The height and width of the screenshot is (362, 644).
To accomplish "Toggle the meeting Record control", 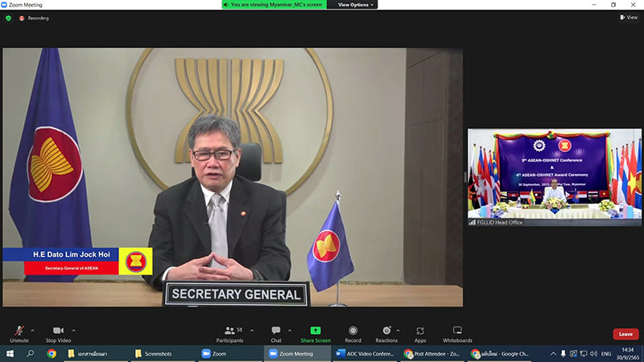I will point(353,333).
